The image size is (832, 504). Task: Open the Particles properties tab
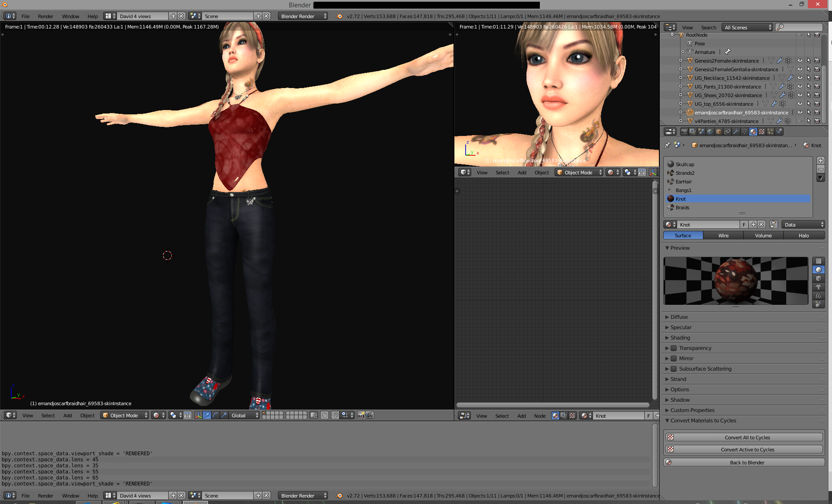pyautogui.click(x=770, y=132)
